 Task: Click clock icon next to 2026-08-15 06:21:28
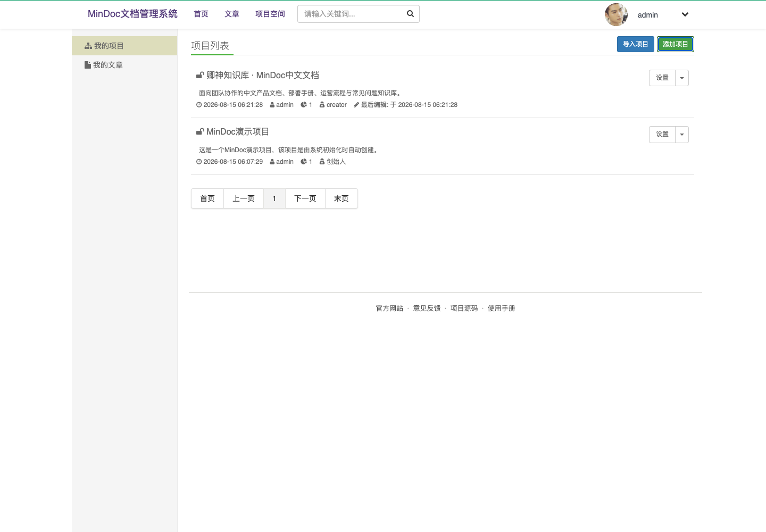click(x=199, y=105)
